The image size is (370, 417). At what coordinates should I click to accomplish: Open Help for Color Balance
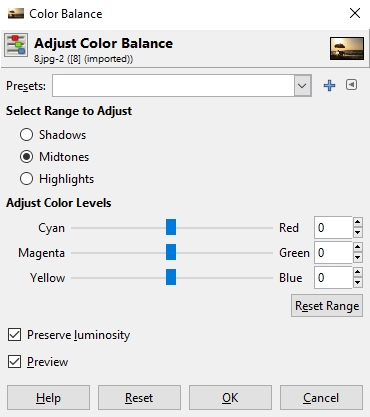48,398
